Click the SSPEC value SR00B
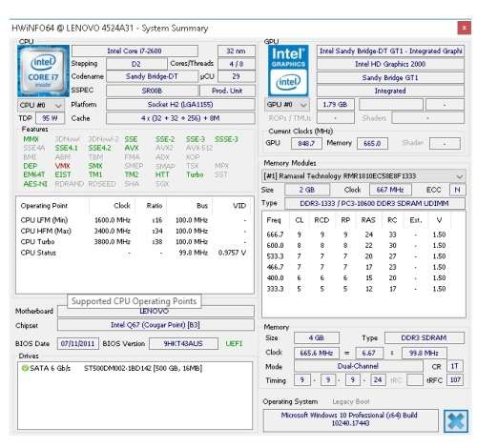Screen dimensions: 477x448 (152, 91)
